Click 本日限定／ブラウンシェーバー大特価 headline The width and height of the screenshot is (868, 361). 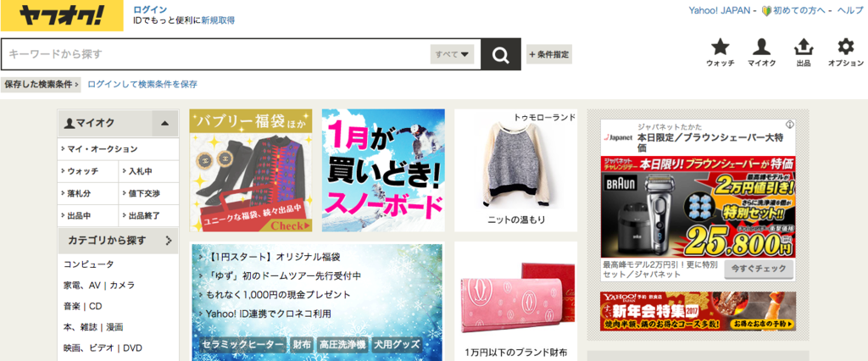click(x=710, y=142)
